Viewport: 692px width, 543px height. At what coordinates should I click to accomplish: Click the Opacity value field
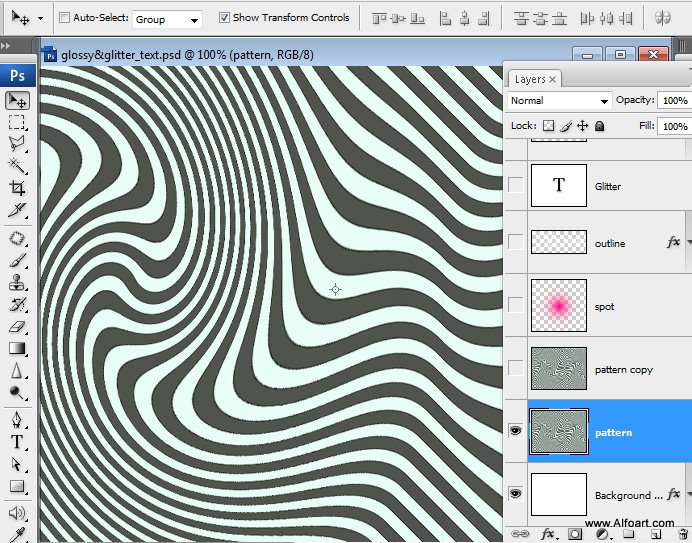pyautogui.click(x=674, y=101)
